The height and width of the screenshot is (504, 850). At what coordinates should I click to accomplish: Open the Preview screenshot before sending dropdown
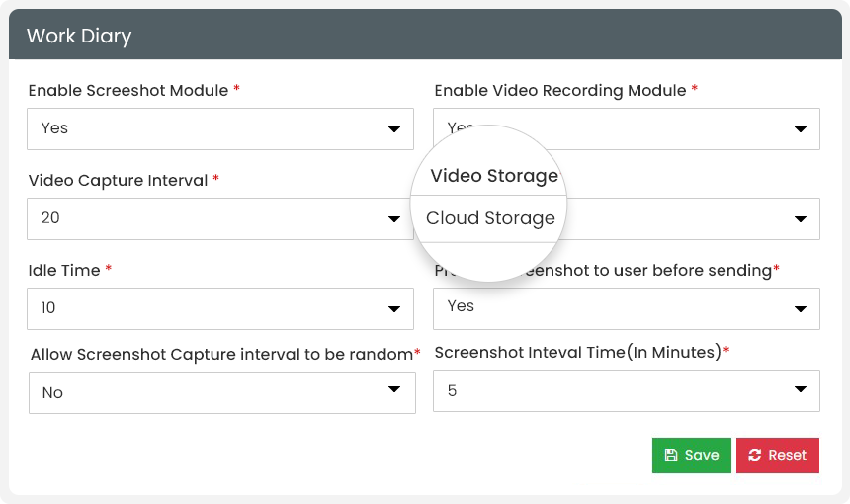tap(626, 308)
